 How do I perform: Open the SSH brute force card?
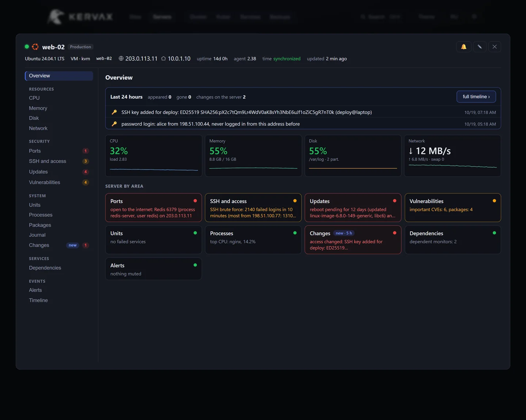click(254, 207)
